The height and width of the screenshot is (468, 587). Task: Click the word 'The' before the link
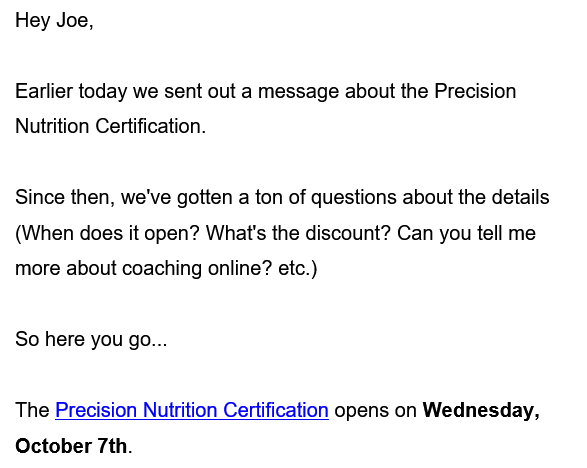click(32, 410)
